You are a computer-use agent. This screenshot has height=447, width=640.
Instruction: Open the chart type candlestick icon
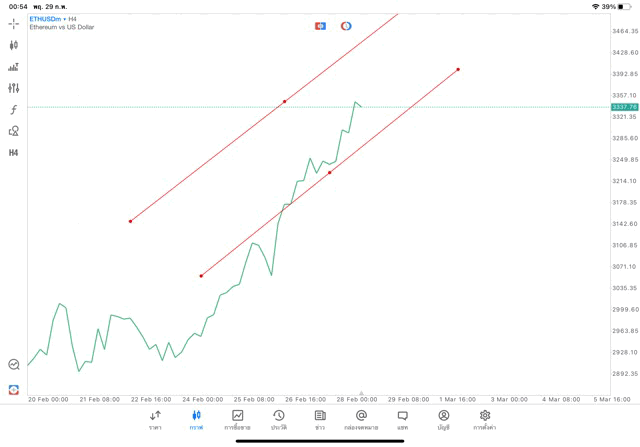(x=13, y=45)
